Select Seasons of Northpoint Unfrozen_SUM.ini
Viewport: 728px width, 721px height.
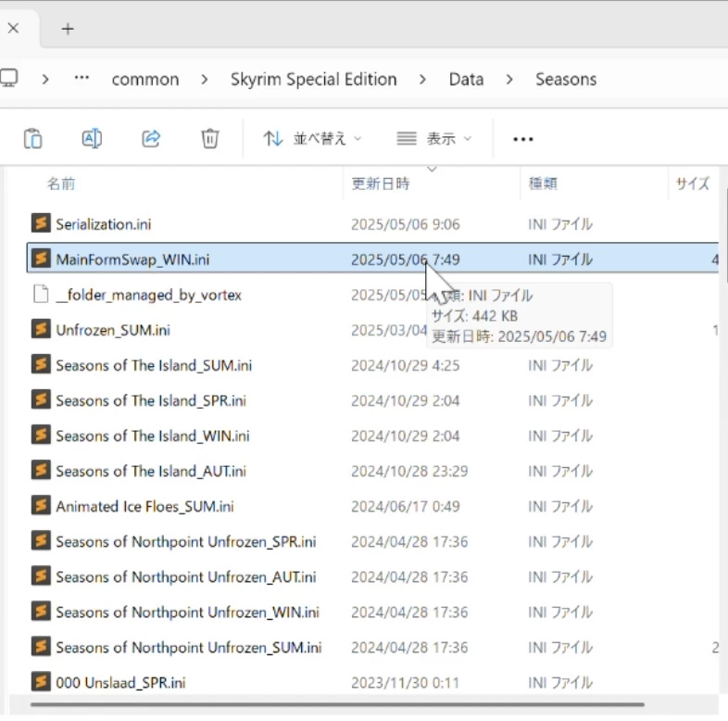(373, 648)
